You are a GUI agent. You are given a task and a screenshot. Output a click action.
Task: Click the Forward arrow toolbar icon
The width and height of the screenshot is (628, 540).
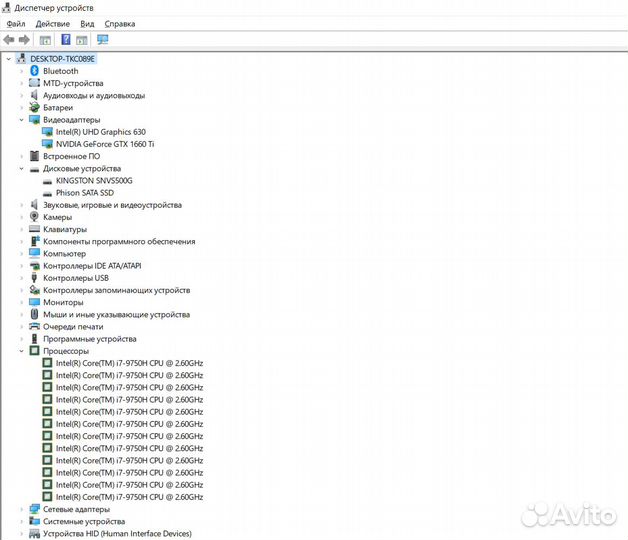(24, 40)
